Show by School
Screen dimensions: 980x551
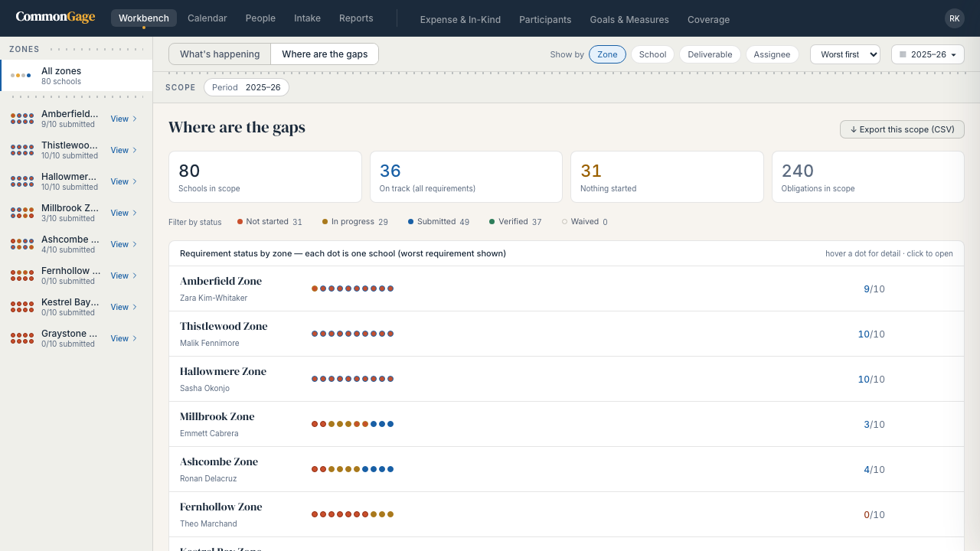point(652,54)
